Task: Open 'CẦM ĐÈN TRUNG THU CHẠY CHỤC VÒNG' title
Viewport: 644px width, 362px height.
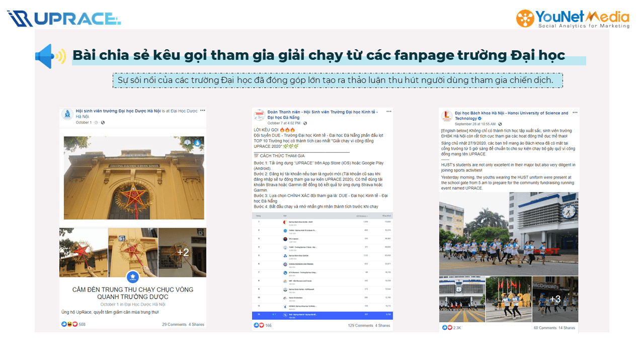Action: click(x=133, y=293)
